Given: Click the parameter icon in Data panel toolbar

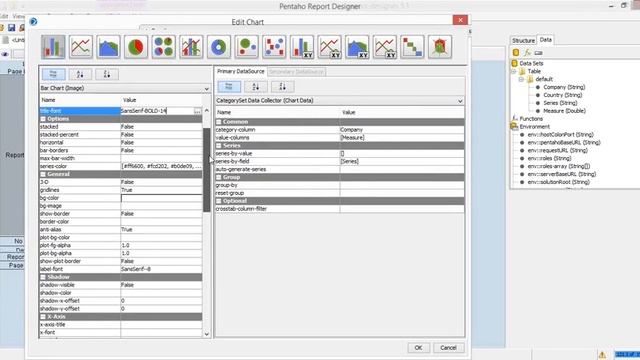Looking at the screenshot, I should [x=538, y=53].
